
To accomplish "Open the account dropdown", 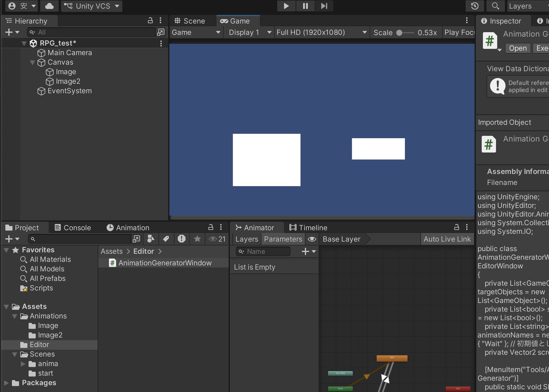I will (21, 6).
